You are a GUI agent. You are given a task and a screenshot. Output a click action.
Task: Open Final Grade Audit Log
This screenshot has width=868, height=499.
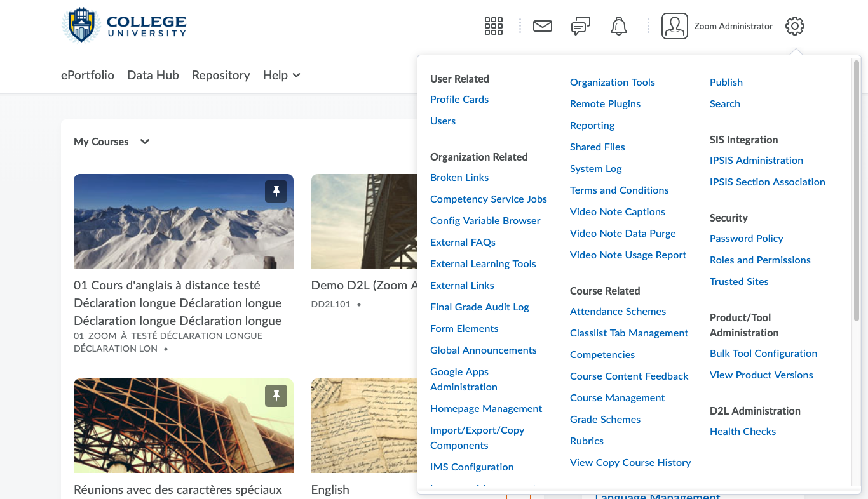(x=480, y=307)
